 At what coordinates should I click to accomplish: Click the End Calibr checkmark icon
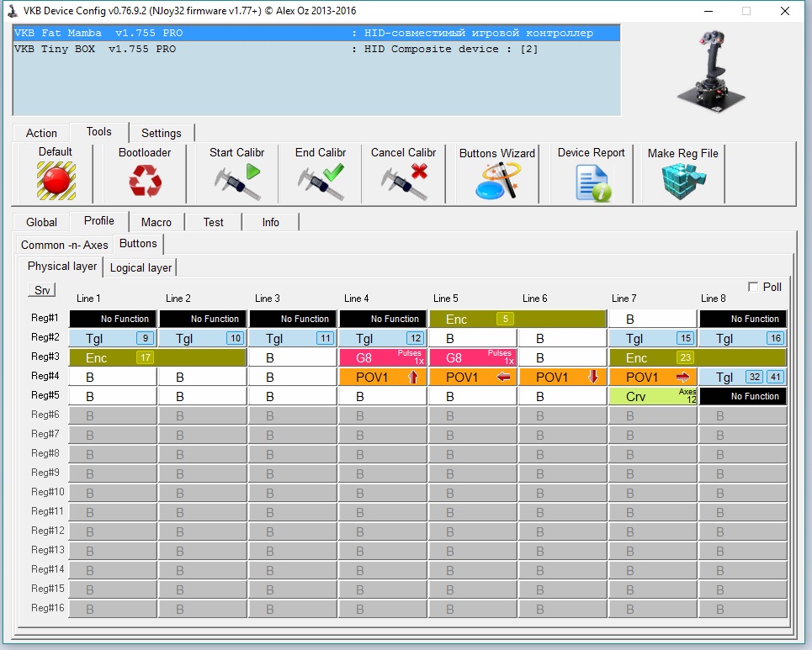pyautogui.click(x=321, y=180)
